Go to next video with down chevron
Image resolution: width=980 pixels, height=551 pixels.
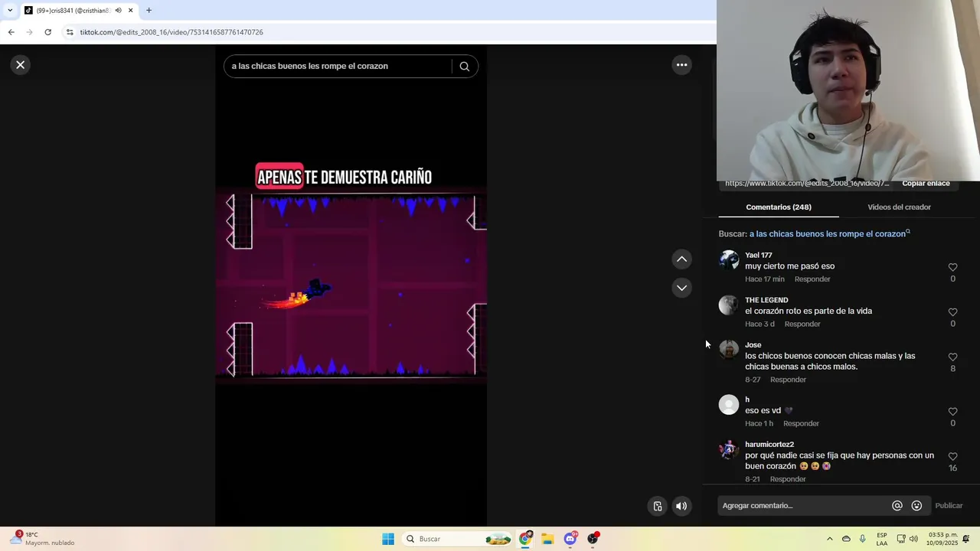[x=681, y=288]
